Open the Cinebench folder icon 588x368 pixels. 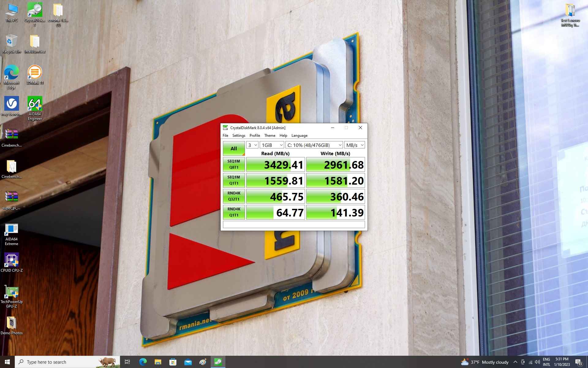pos(11,169)
